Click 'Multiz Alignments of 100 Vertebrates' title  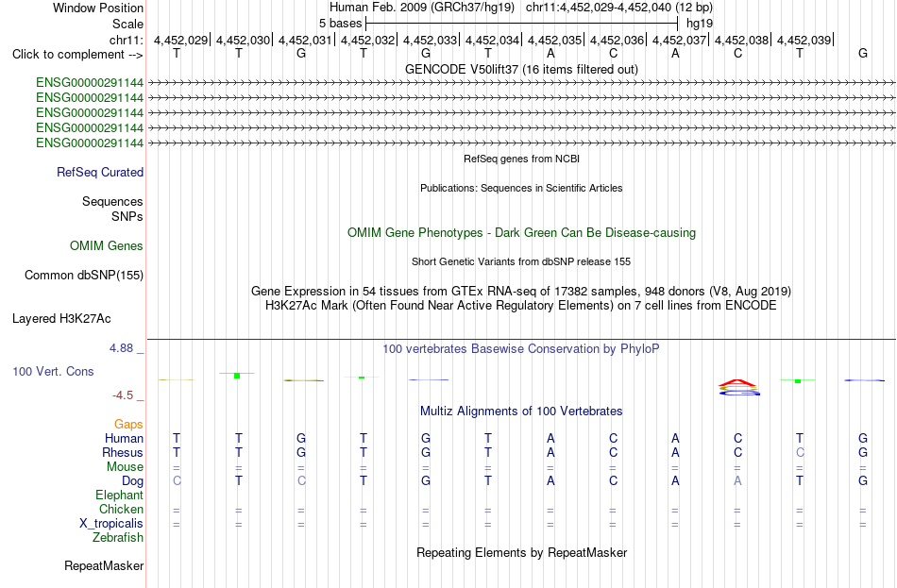pos(521,412)
